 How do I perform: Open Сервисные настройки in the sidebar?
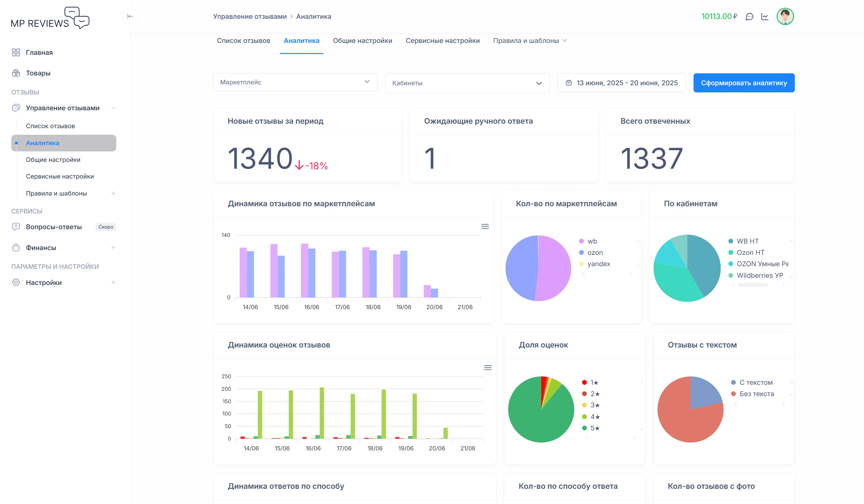60,176
